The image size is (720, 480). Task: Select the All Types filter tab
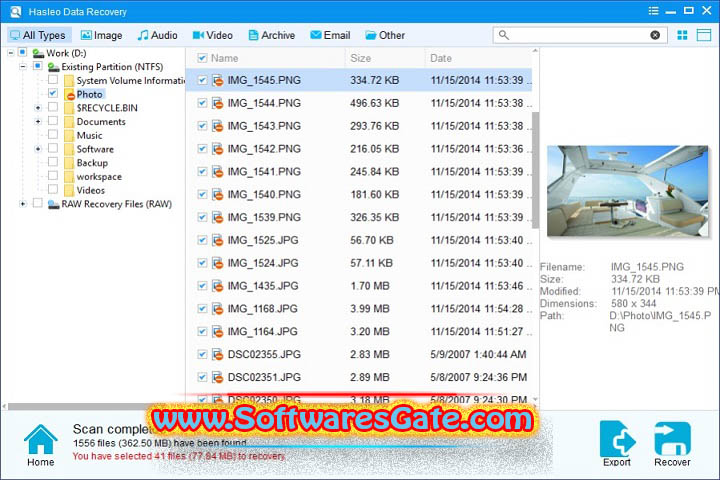pos(39,35)
